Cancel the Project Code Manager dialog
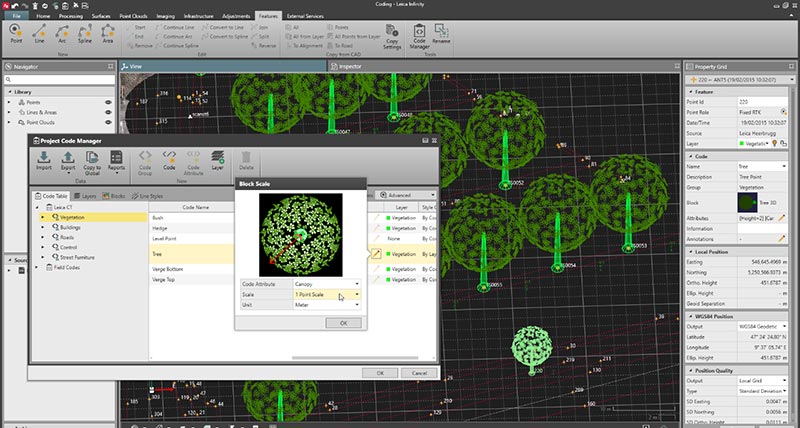This screenshot has height=428, width=800. point(419,372)
